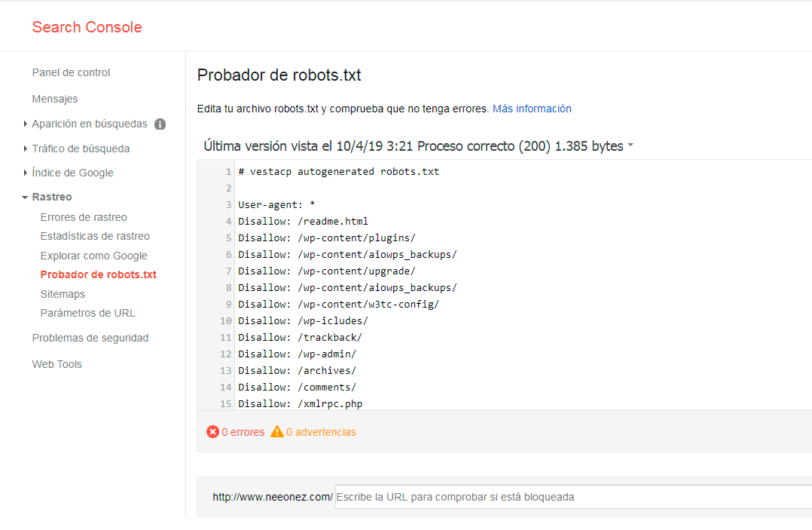
Task: Open Panel de control
Action: point(71,72)
